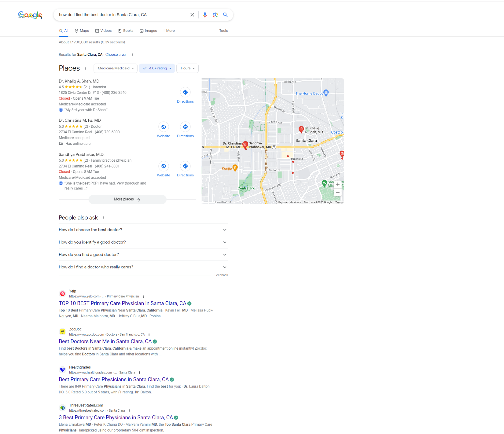The width and height of the screenshot is (504, 434).
Task: Switch to the Images tab
Action: 148,31
